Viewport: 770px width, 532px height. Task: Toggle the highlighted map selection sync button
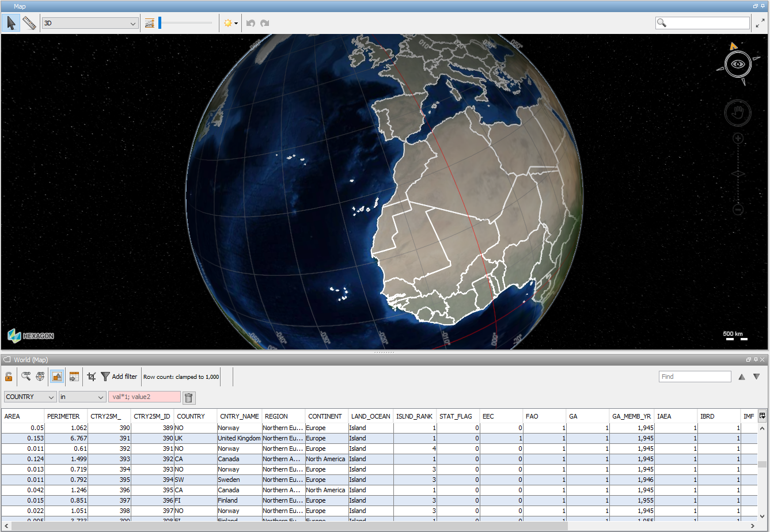56,377
